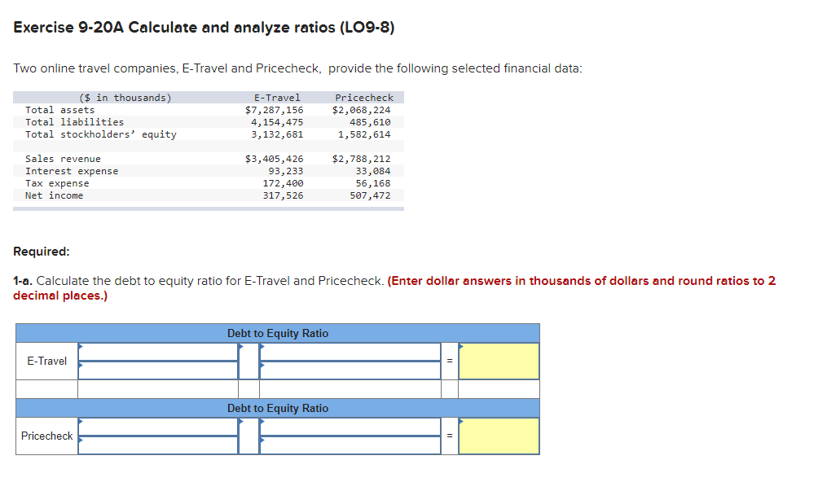Click E-Travel total liabilities 4,154,475

coord(277,122)
